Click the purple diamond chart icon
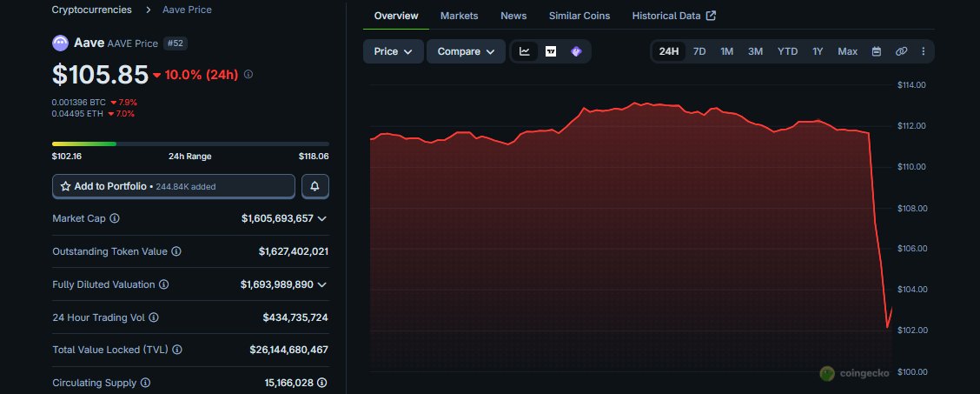This screenshot has width=980, height=394. click(x=576, y=51)
